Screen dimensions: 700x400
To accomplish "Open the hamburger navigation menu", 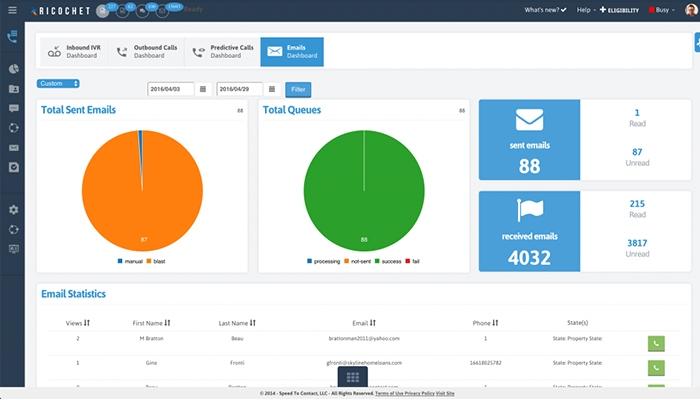I will (x=12, y=10).
